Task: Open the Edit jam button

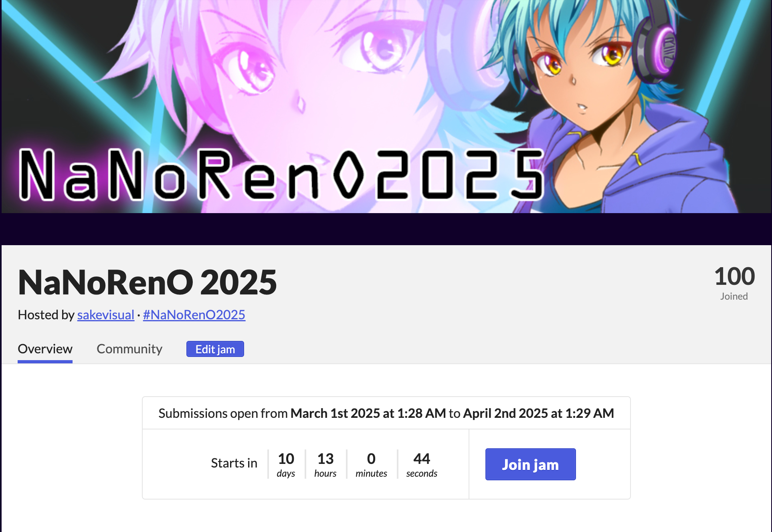Action: pos(215,349)
